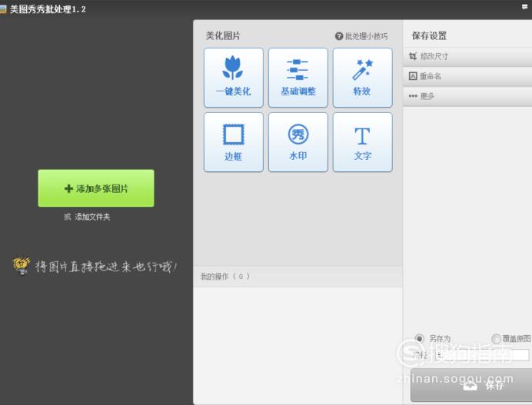Expand the 更多 more section
Image resolution: width=532 pixels, height=405 pixels.
tap(467, 96)
